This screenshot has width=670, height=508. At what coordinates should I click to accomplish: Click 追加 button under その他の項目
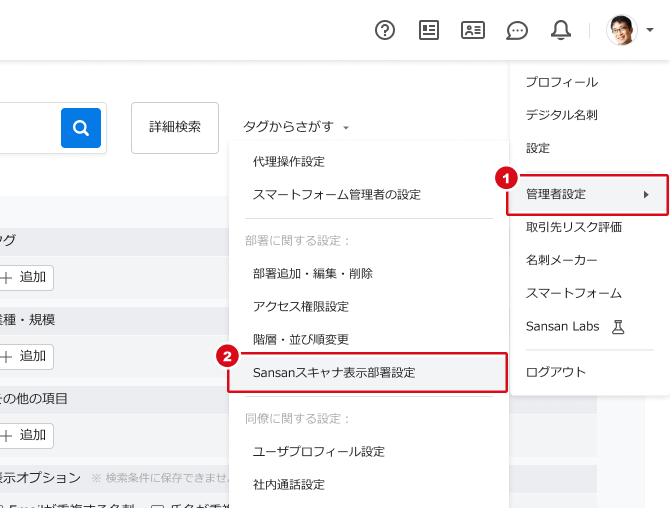pyautogui.click(x=26, y=435)
